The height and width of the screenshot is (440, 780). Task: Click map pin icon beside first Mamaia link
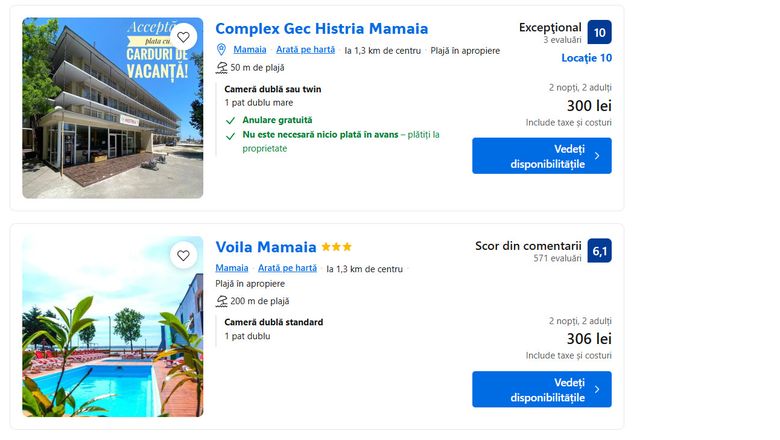(222, 50)
